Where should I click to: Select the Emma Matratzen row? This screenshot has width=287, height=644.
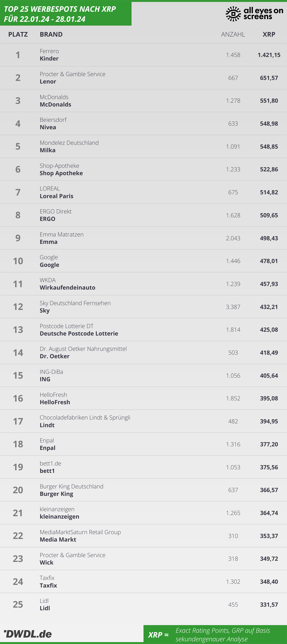[x=143, y=238]
